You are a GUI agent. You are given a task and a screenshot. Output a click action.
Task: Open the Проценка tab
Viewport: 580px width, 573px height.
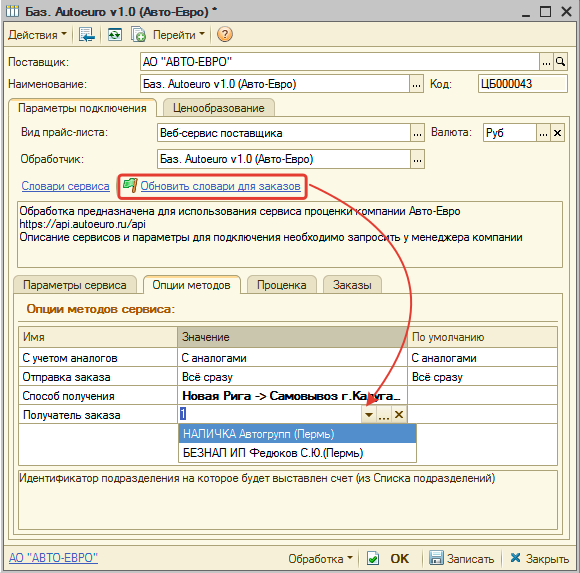coord(281,285)
